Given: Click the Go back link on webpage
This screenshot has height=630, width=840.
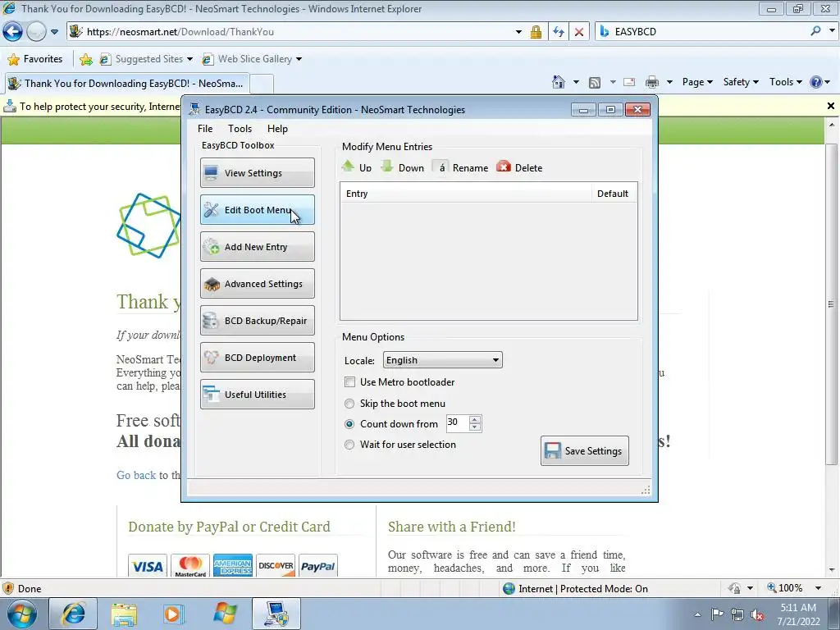Looking at the screenshot, I should click(x=136, y=475).
